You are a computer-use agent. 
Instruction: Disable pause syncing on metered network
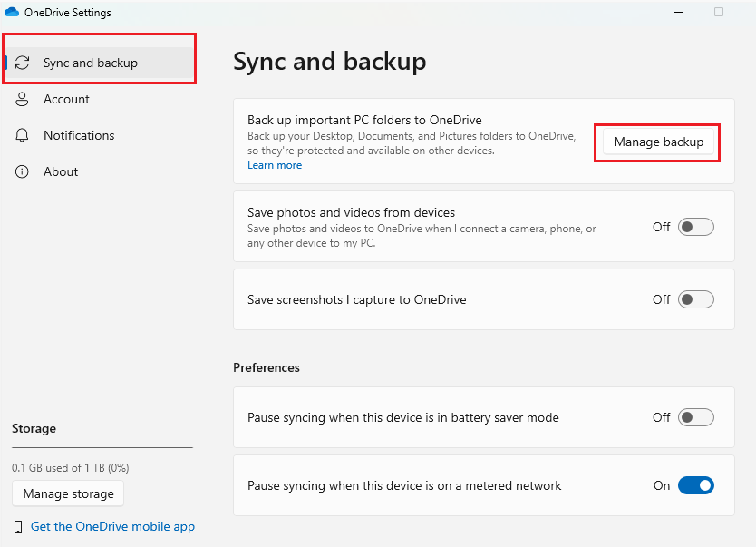pyautogui.click(x=696, y=485)
